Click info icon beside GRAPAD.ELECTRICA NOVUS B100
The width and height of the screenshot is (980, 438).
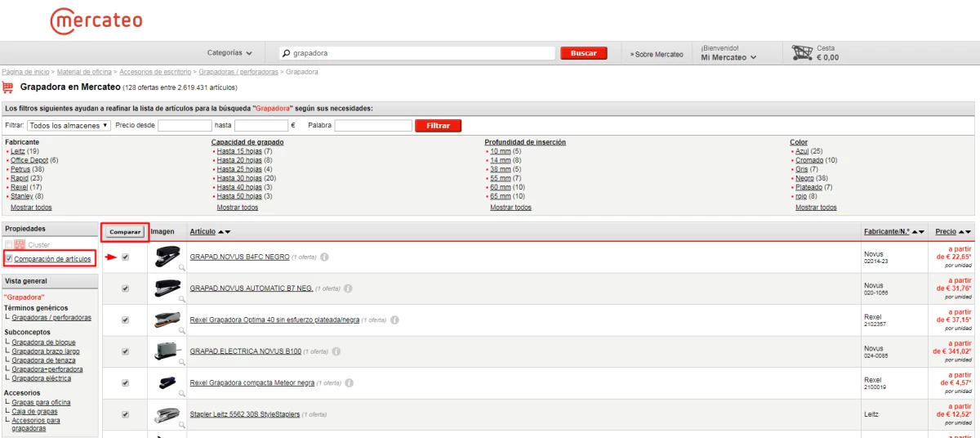[336, 351]
